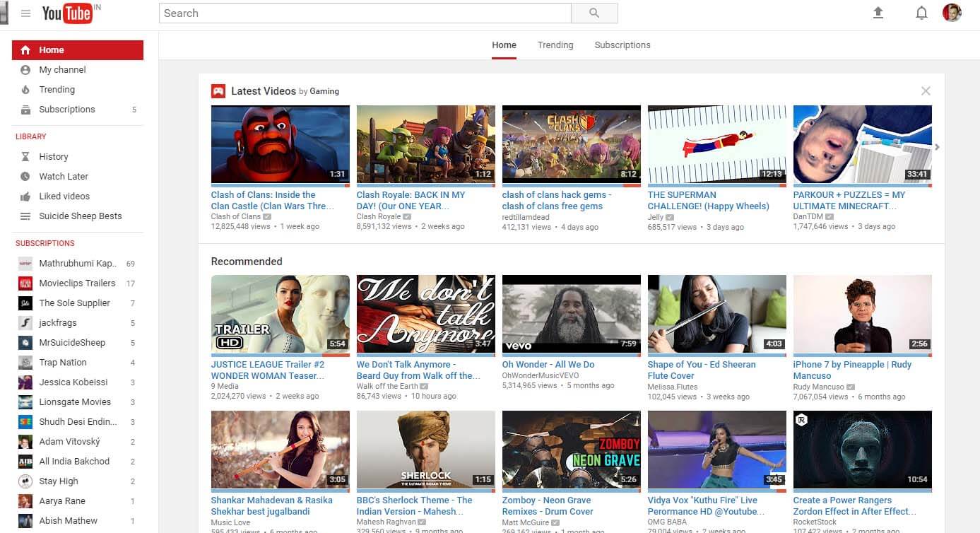Open the account profile avatar
Screen dimensions: 980x533
952,13
